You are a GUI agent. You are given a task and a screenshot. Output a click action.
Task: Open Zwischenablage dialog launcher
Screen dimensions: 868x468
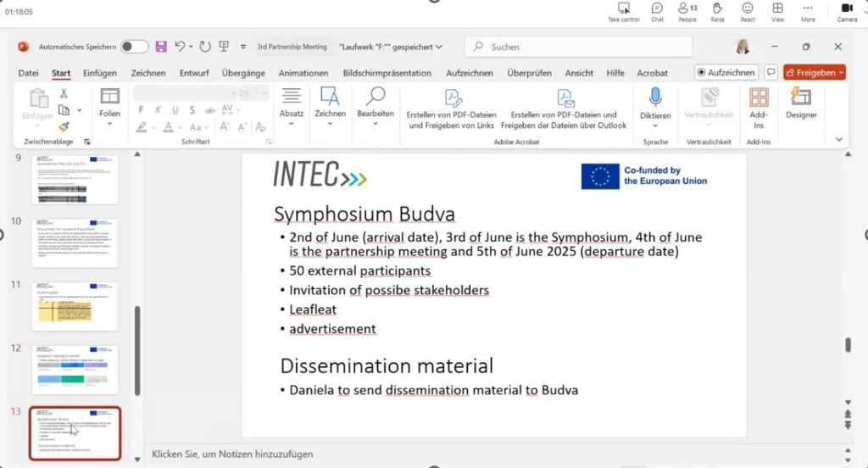87,142
